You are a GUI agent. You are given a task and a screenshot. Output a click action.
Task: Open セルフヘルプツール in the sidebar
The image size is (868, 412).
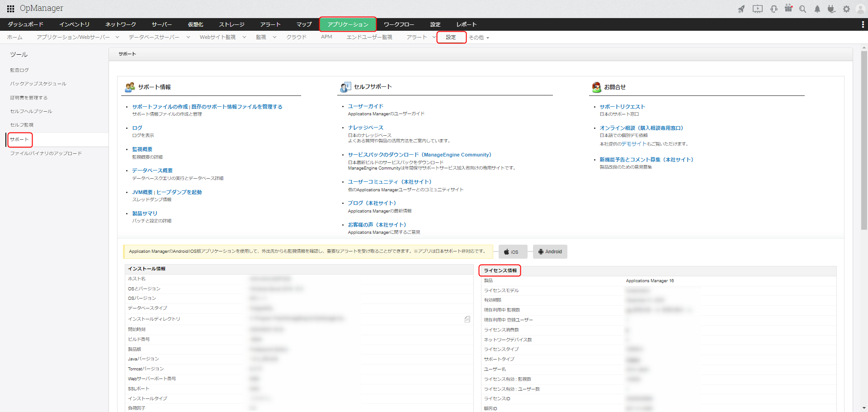[31, 111]
